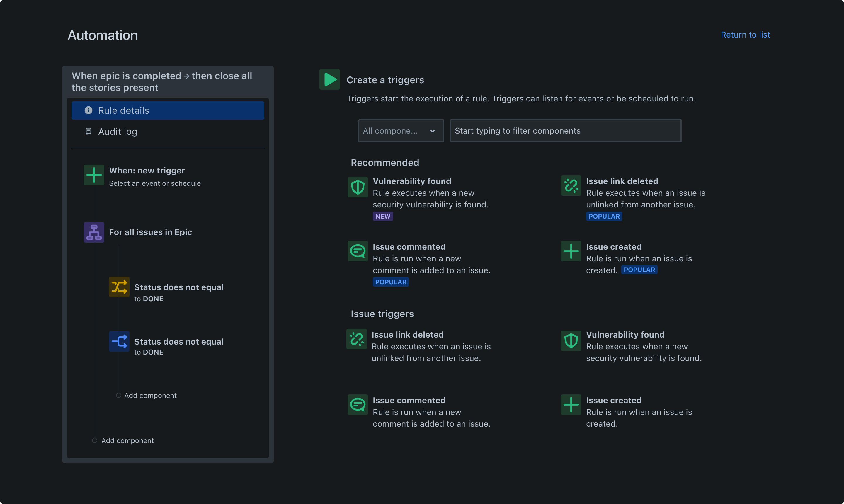Open the Audit log tab
This screenshot has width=844, height=504.
(118, 131)
